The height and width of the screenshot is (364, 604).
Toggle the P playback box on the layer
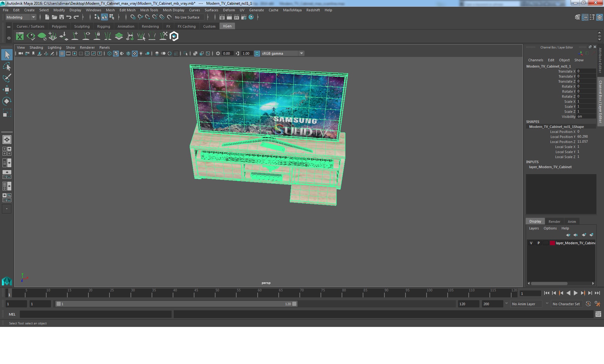pos(538,243)
